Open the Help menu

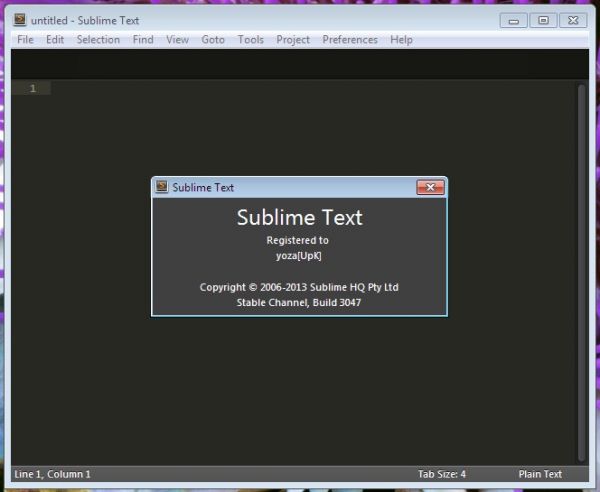click(401, 39)
